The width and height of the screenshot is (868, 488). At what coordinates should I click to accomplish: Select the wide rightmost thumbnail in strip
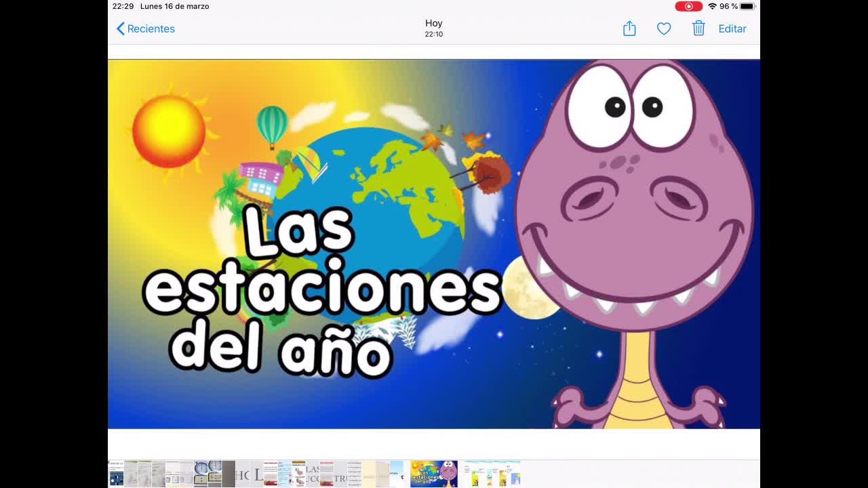coord(492,474)
